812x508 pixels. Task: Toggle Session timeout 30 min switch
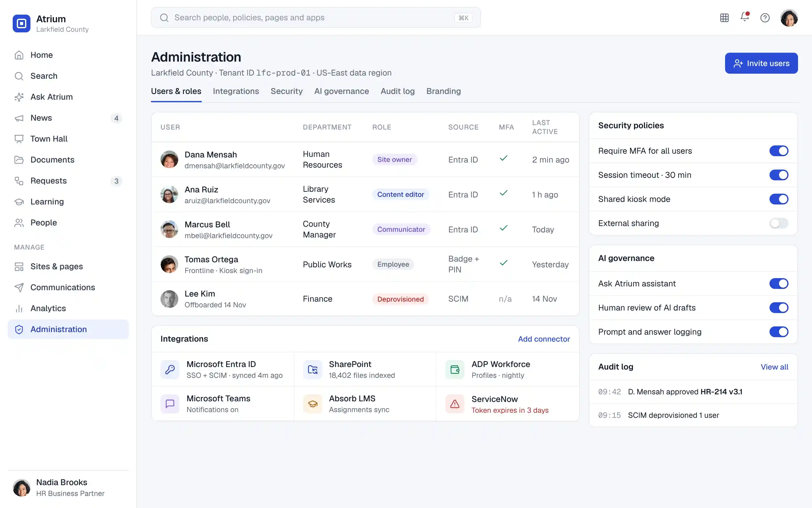[778, 175]
